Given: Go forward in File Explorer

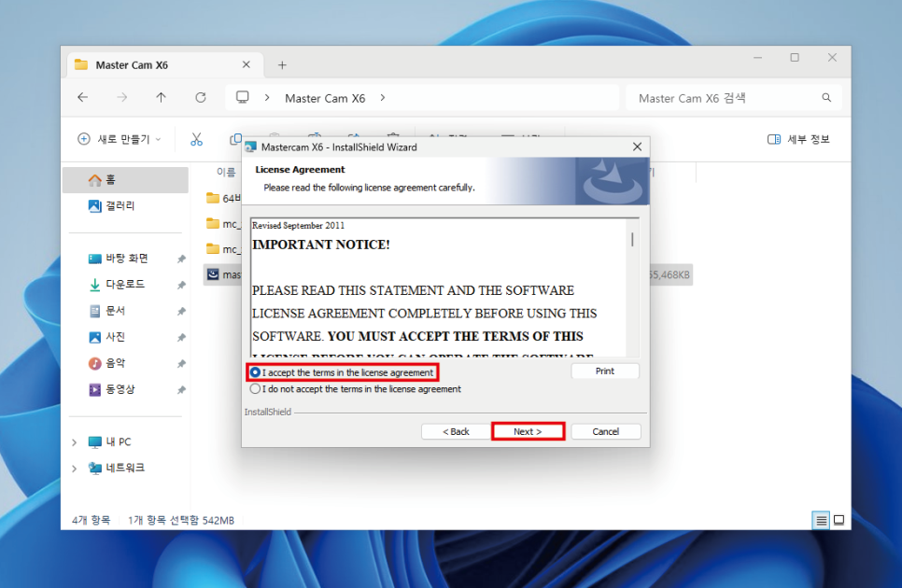Looking at the screenshot, I should pyautogui.click(x=122, y=98).
